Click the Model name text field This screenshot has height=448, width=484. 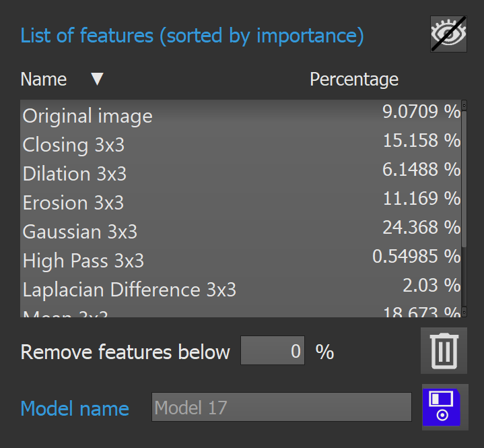(x=281, y=407)
